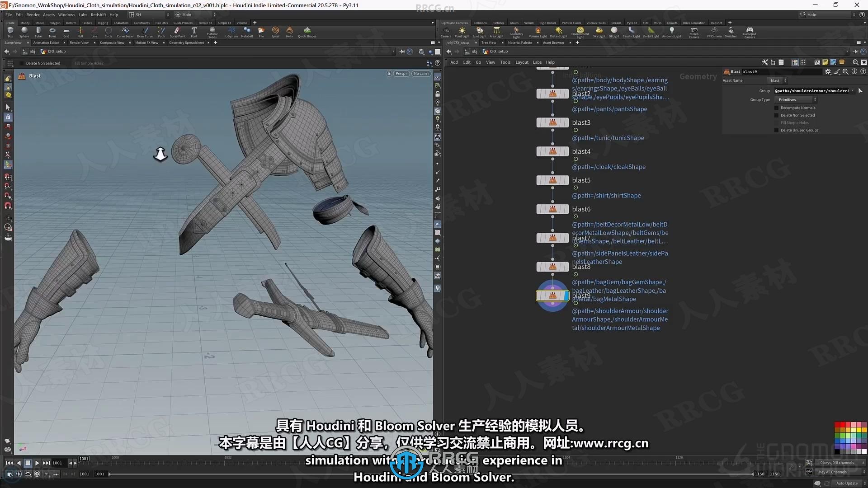
Task: Select the L-System shelf tool
Action: [231, 32]
